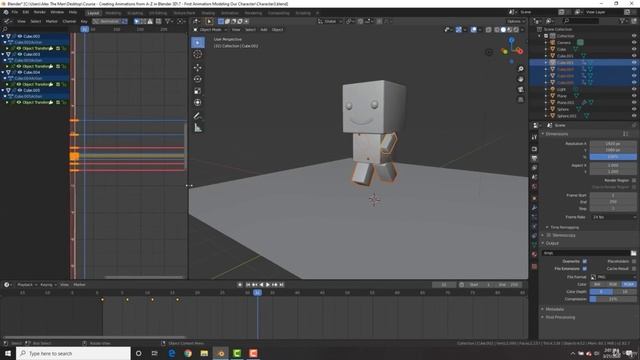
Task: Click the viewport zoom magnifier icon
Action: click(520, 69)
